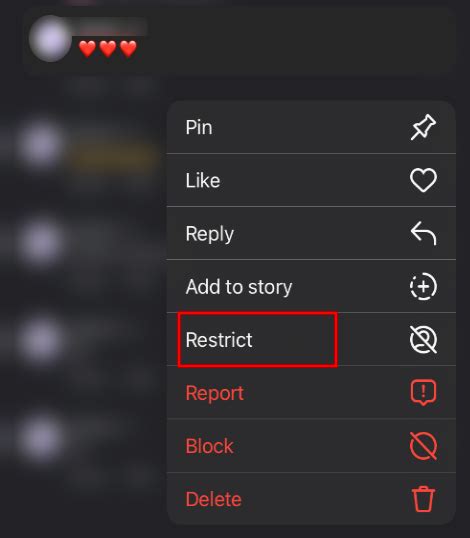
Task: Tap the three red hearts comment
Action: [108, 49]
